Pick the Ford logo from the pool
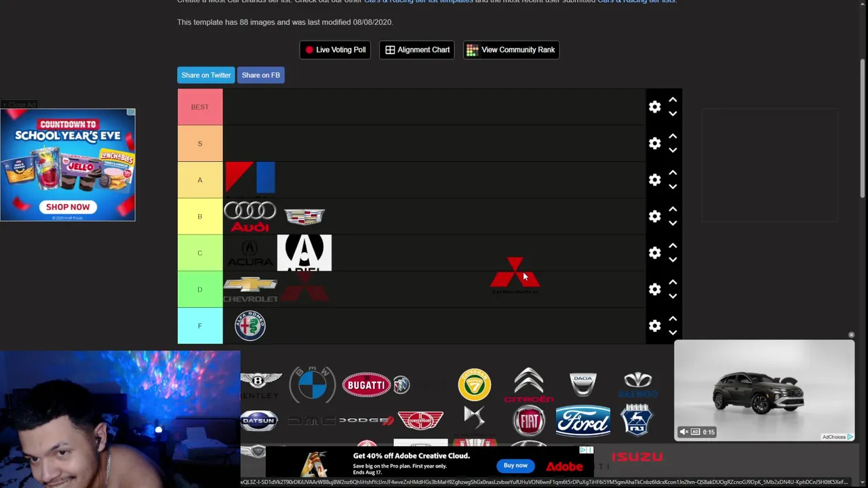868x488 pixels. point(583,421)
